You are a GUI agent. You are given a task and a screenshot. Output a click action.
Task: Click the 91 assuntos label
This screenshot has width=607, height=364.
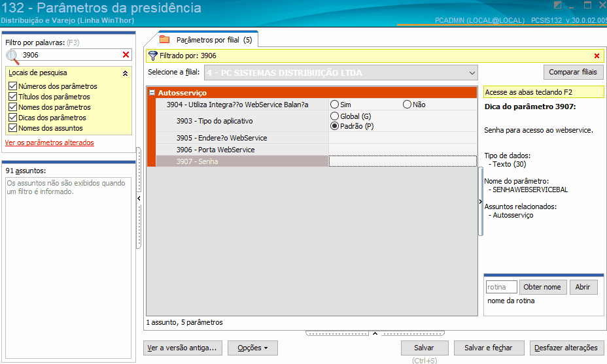(26, 171)
